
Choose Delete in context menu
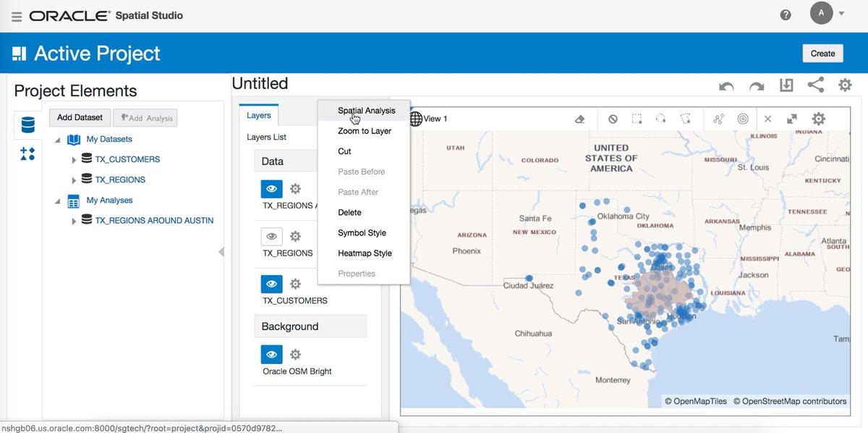click(349, 212)
